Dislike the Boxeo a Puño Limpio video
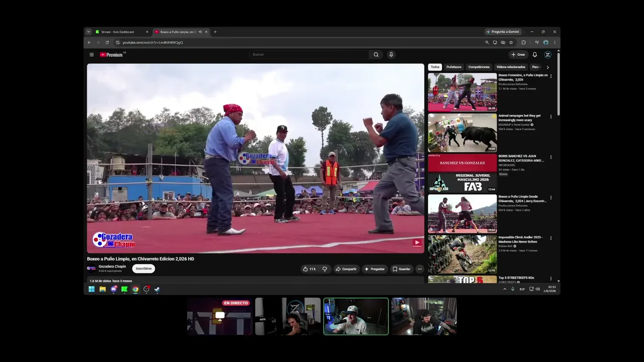The height and width of the screenshot is (362, 644). coord(325,269)
